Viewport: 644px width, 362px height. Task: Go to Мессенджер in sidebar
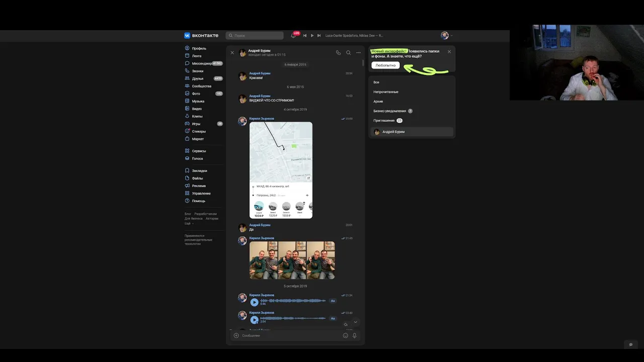click(x=202, y=63)
